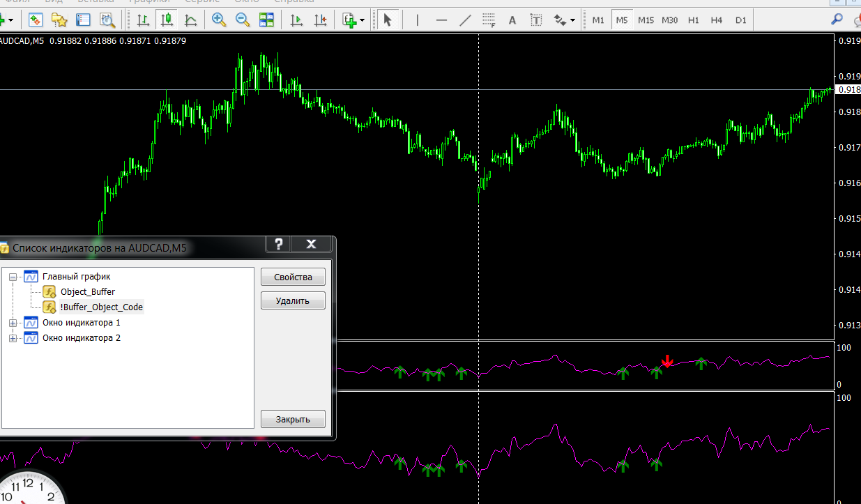This screenshot has height=504, width=861.
Task: Click the dialog's question mark help button
Action: pyautogui.click(x=278, y=244)
